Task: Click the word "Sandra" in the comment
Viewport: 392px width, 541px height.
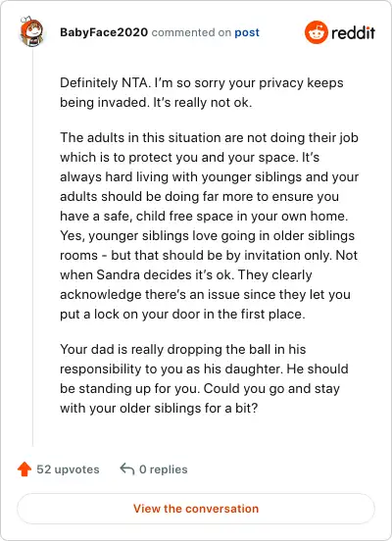Action: point(118,275)
